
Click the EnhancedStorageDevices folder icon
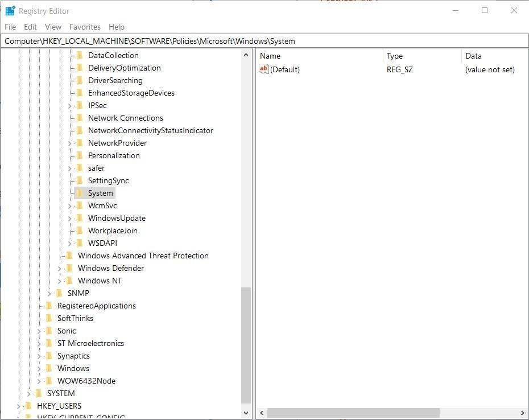[80, 93]
